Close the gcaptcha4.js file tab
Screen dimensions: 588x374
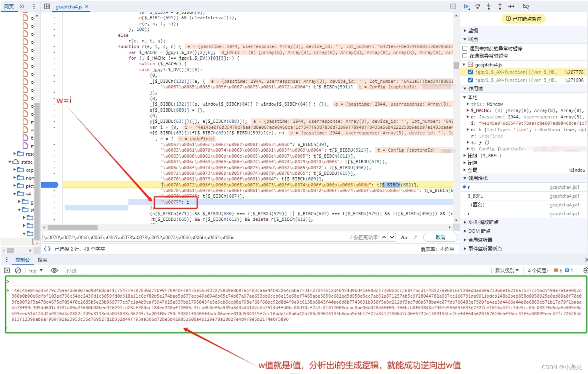click(87, 6)
